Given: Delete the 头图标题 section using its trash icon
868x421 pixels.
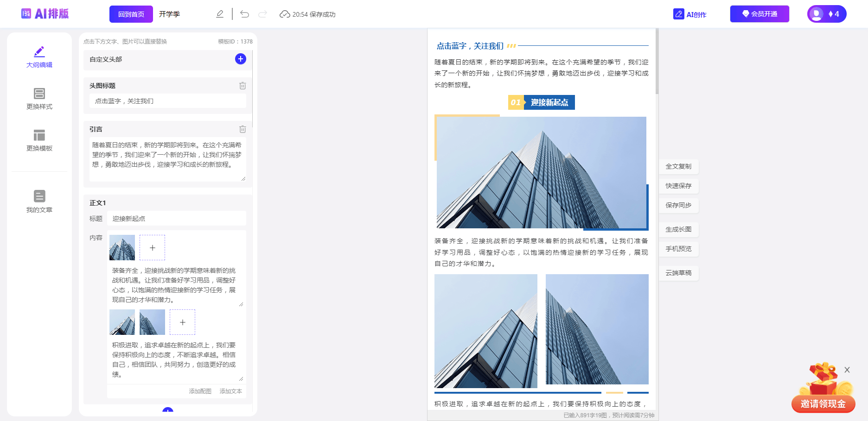Looking at the screenshot, I should pos(243,86).
